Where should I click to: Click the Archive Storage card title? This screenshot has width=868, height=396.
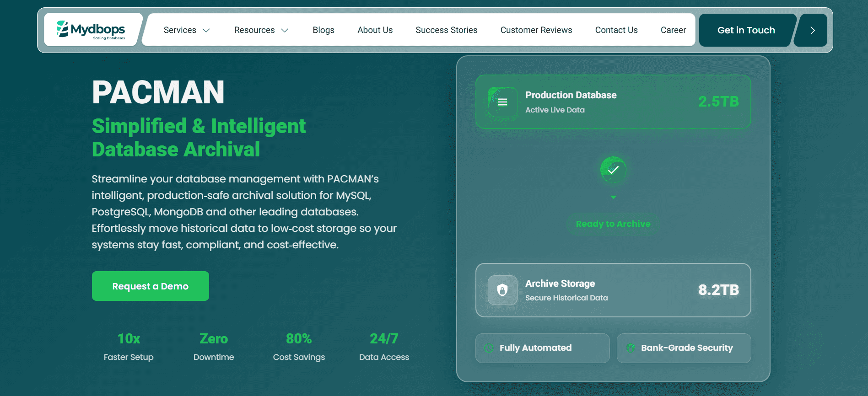pyautogui.click(x=560, y=284)
